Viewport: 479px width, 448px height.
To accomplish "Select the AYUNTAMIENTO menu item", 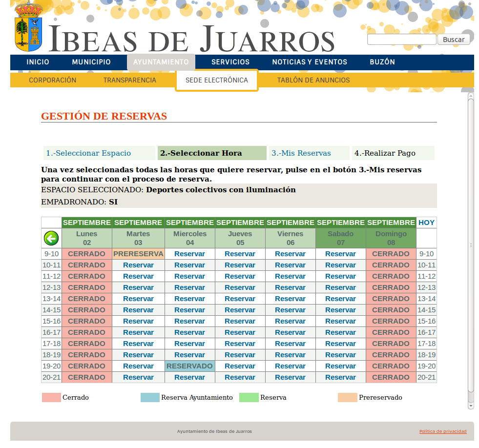I will 161,62.
